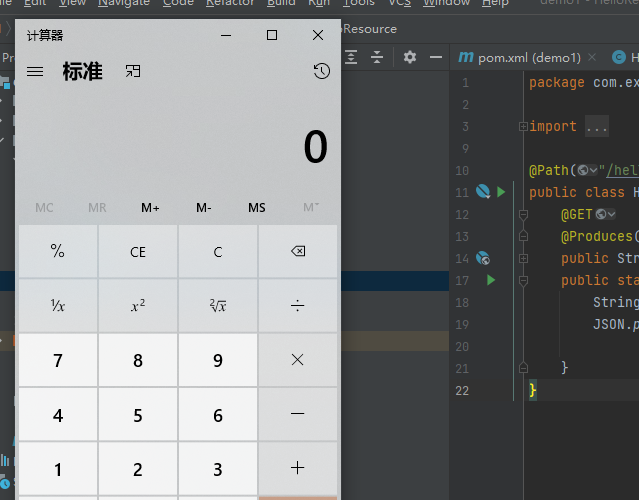Click the divide operator key
The height and width of the screenshot is (500, 639).
(x=298, y=306)
